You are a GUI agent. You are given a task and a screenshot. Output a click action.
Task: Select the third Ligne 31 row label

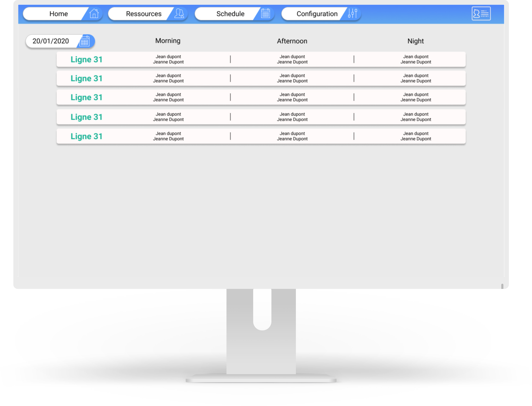pos(87,97)
